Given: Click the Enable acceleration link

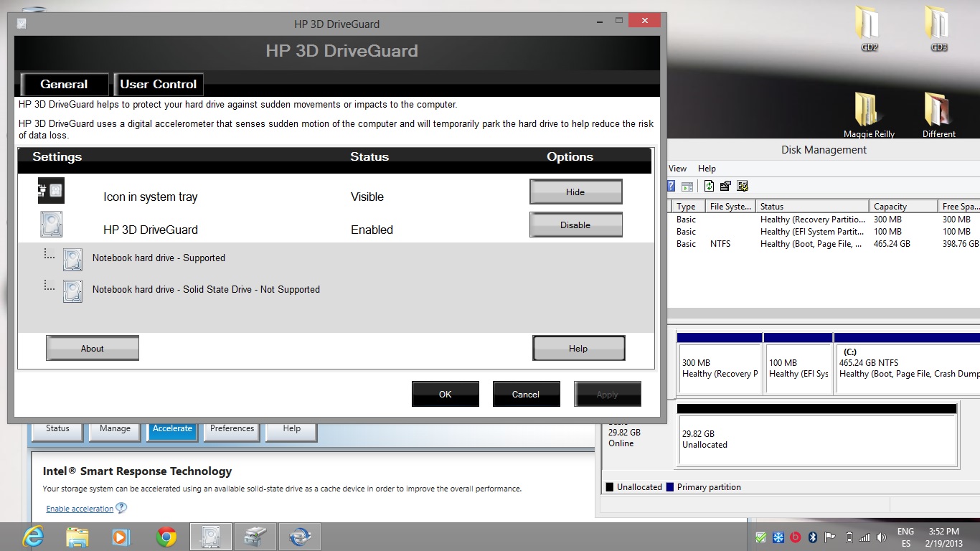Looking at the screenshot, I should click(80, 509).
